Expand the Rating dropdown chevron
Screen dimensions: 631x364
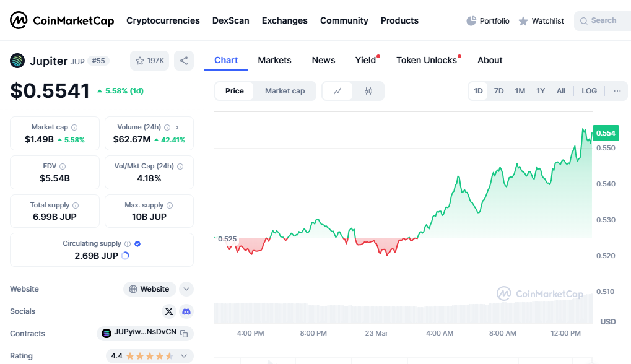(184, 356)
